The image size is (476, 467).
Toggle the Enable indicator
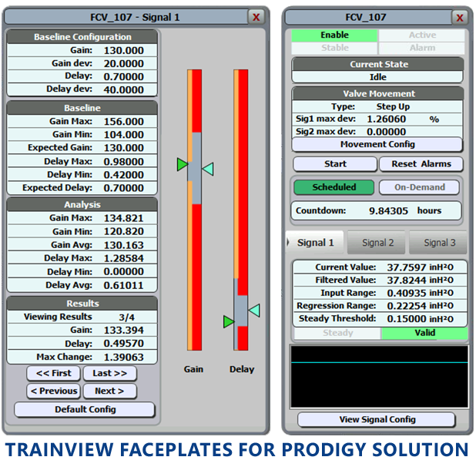point(334,35)
